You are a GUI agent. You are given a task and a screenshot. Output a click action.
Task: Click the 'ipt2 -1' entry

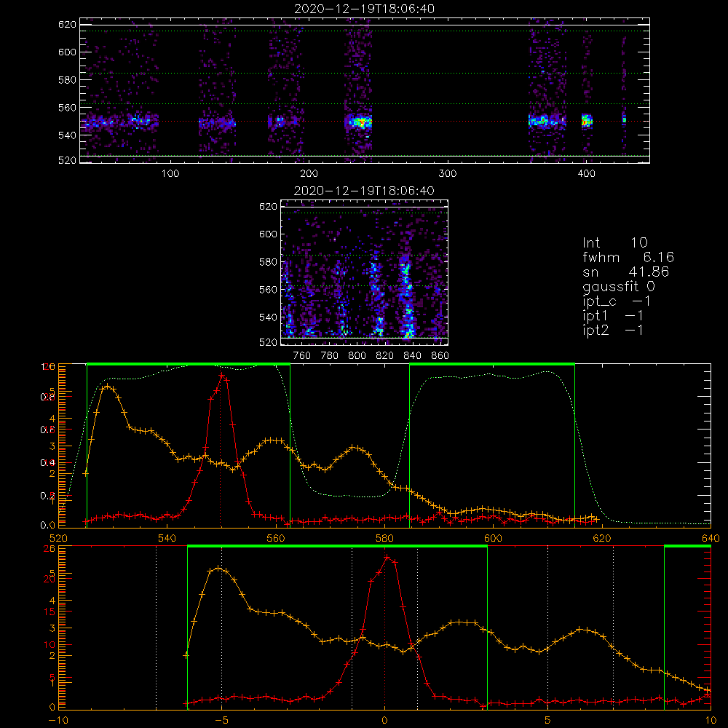click(x=613, y=330)
